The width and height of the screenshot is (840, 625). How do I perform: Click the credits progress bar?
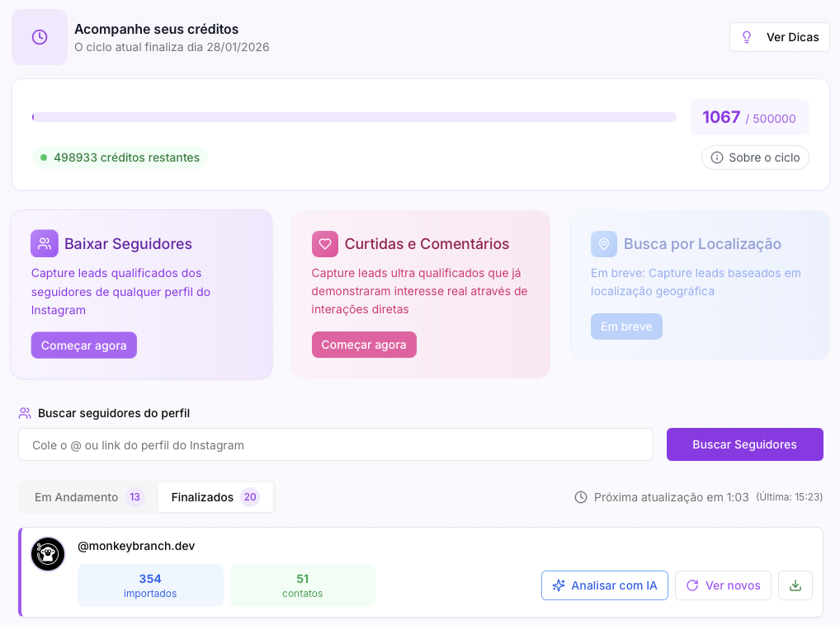tap(353, 116)
